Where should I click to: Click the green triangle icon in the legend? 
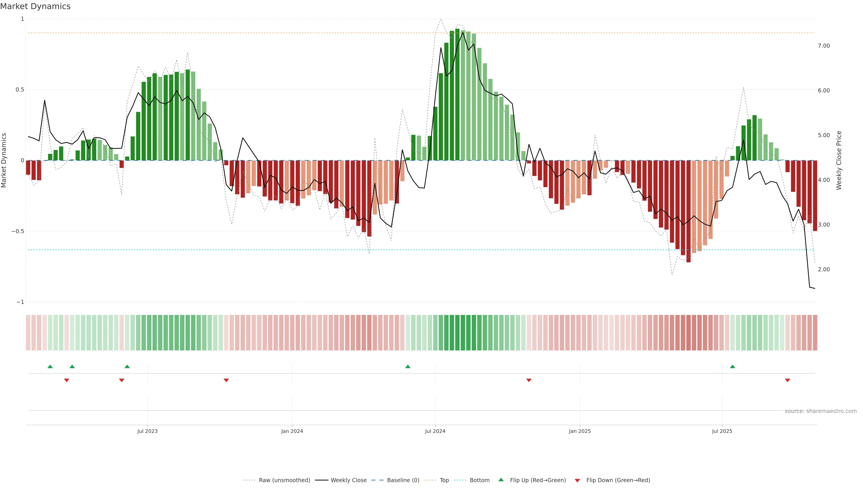click(x=501, y=480)
